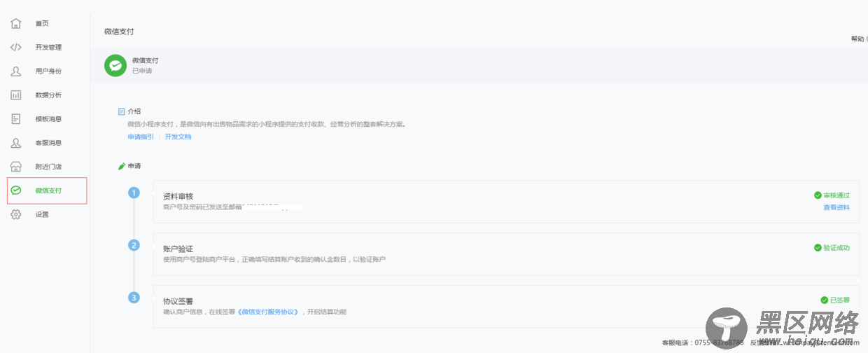Click the 已申请 status under 微信支付
The height and width of the screenshot is (353, 868).
tap(142, 71)
